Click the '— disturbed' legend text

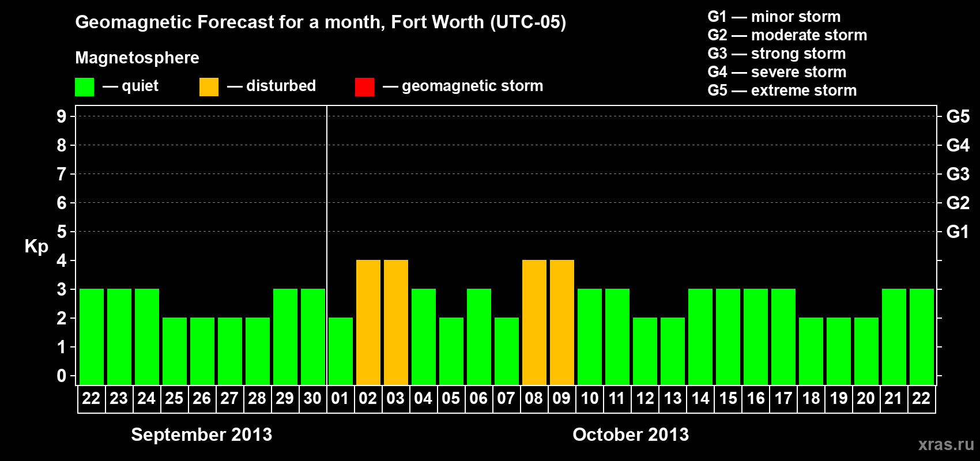click(272, 86)
